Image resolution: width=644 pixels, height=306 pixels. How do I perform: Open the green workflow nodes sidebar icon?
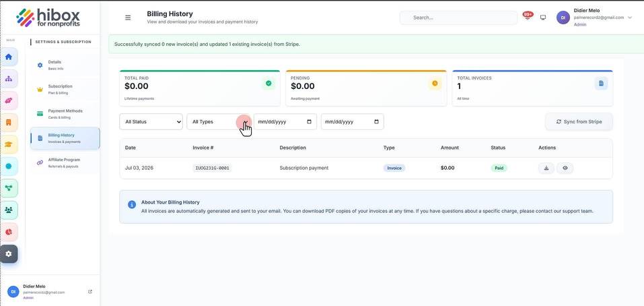tap(9, 188)
